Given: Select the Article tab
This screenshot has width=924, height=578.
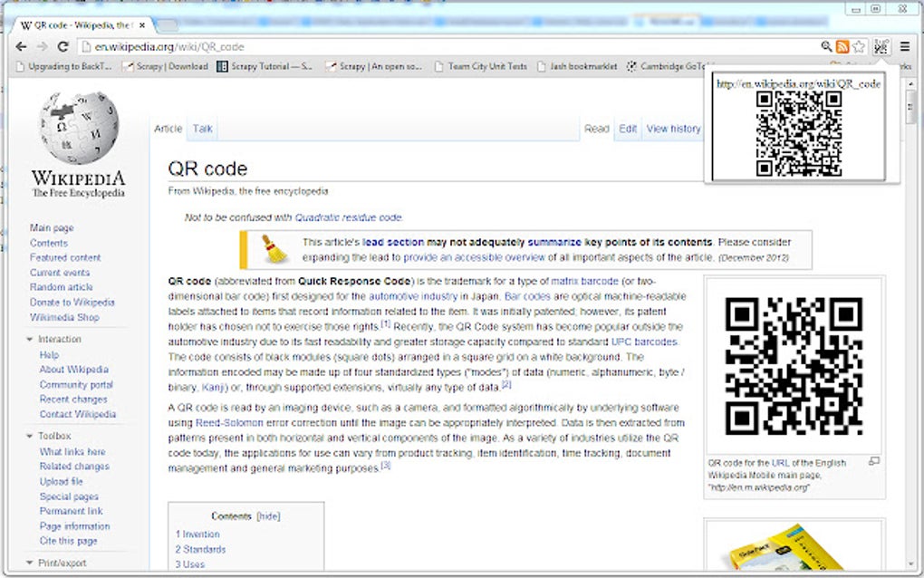Looking at the screenshot, I should (x=168, y=129).
